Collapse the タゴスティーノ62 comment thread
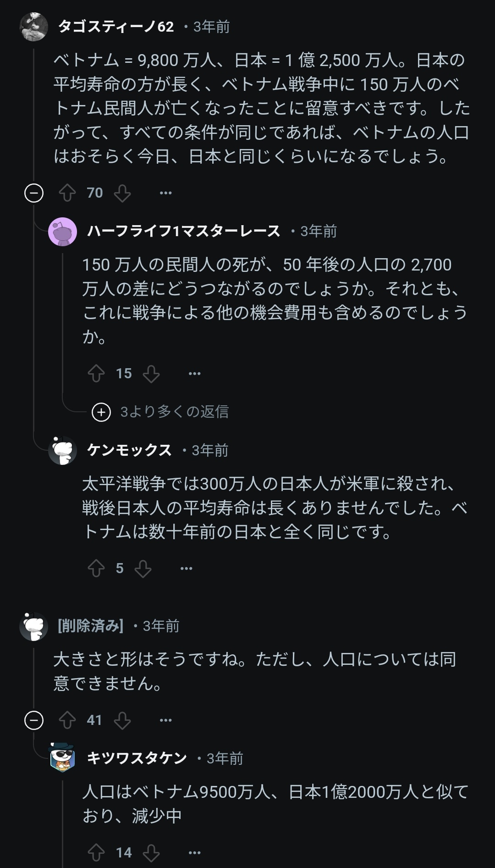 click(34, 193)
